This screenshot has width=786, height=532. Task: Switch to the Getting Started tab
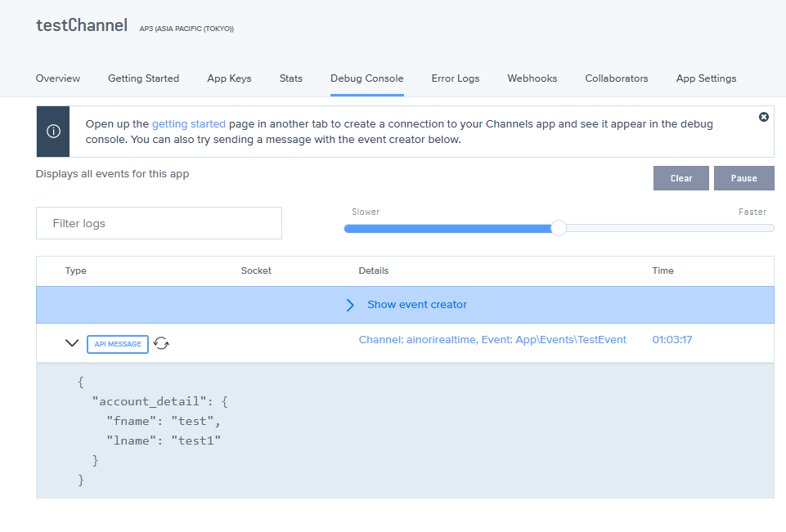143,78
